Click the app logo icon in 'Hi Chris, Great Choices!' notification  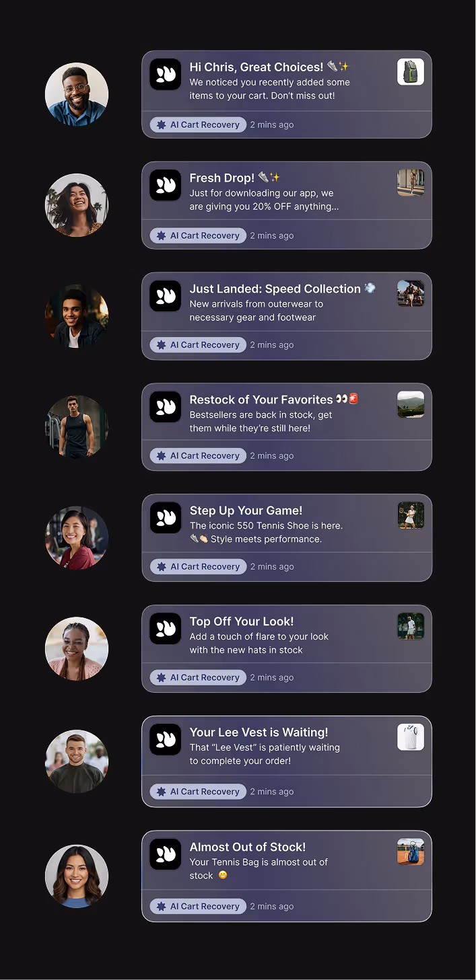[x=165, y=75]
